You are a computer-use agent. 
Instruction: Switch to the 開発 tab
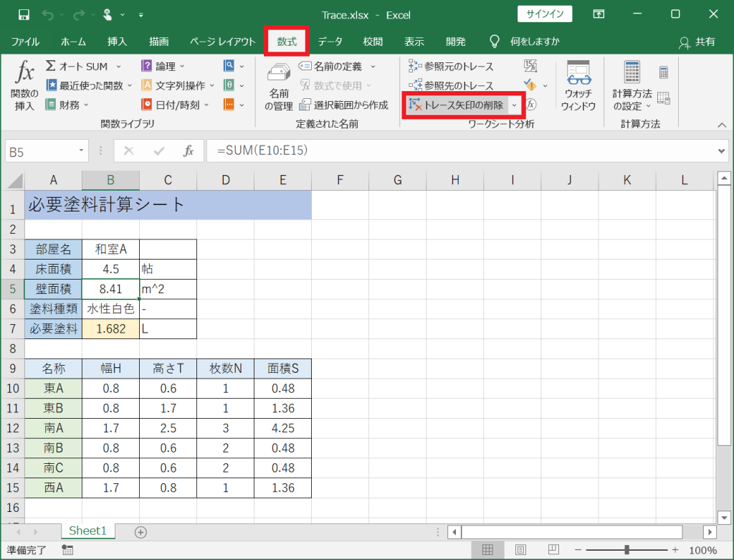coord(456,42)
